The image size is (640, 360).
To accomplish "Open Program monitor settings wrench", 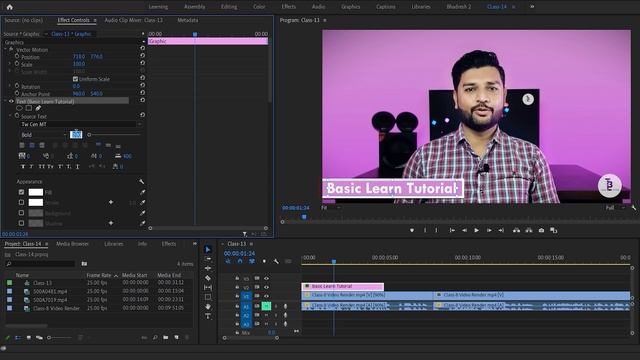I will click(x=634, y=208).
